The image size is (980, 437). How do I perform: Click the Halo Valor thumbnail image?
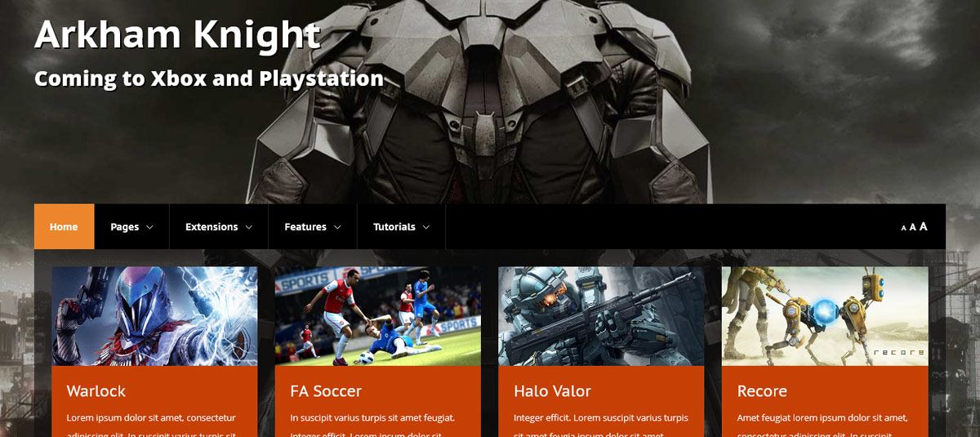601,316
